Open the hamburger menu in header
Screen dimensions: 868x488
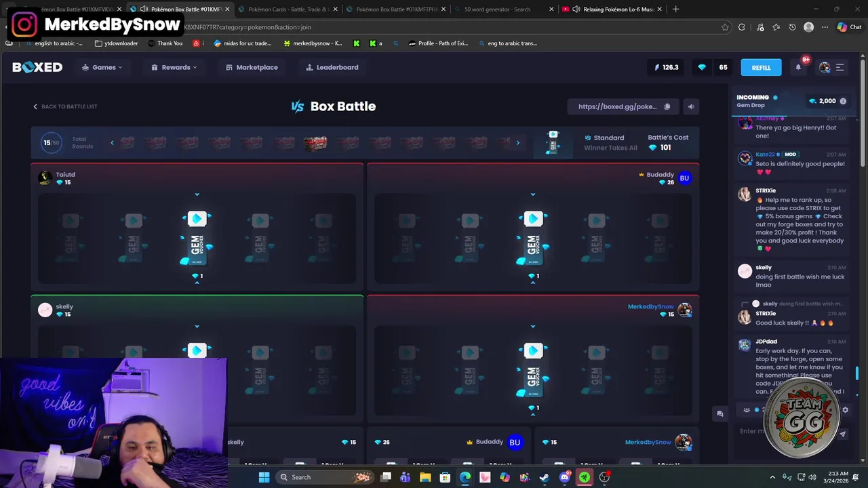tap(840, 67)
